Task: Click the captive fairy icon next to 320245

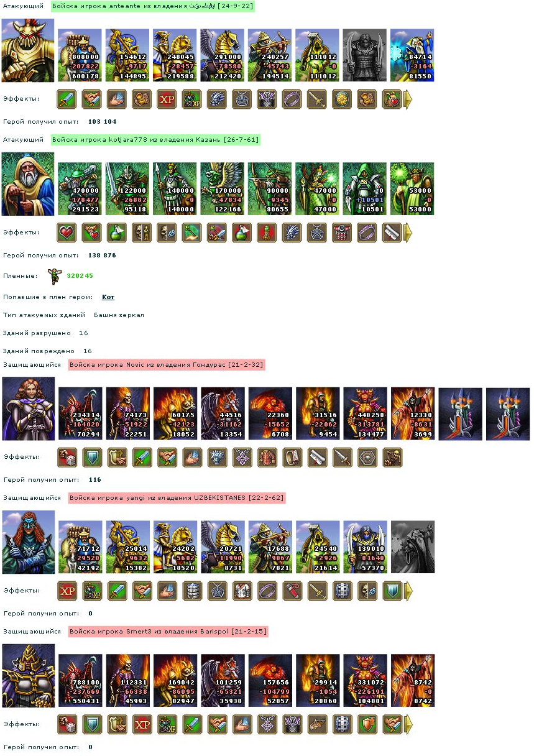Action: coord(55,275)
